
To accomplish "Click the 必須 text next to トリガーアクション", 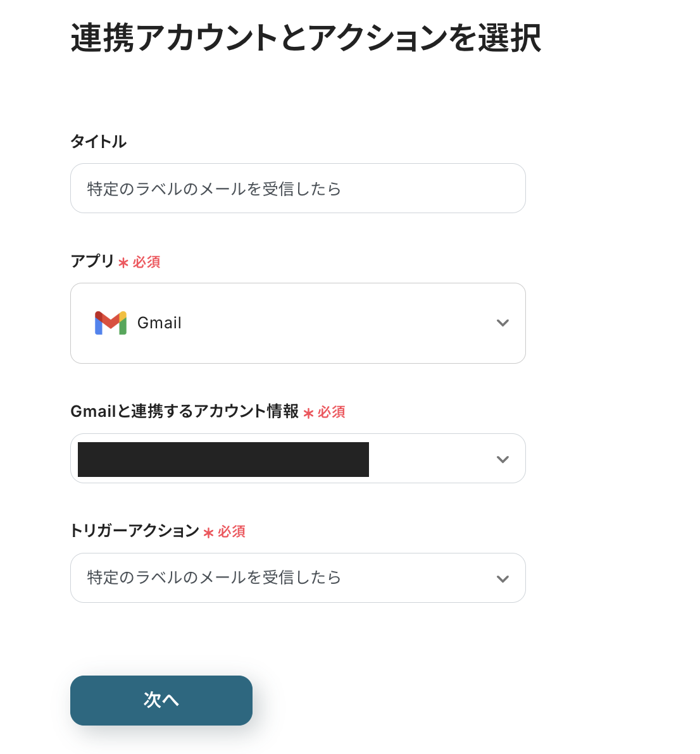I will 232,532.
